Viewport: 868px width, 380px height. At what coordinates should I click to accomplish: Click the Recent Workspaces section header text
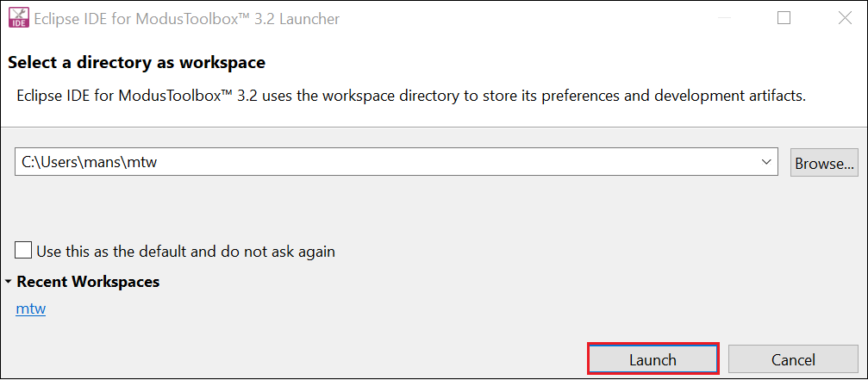88,282
